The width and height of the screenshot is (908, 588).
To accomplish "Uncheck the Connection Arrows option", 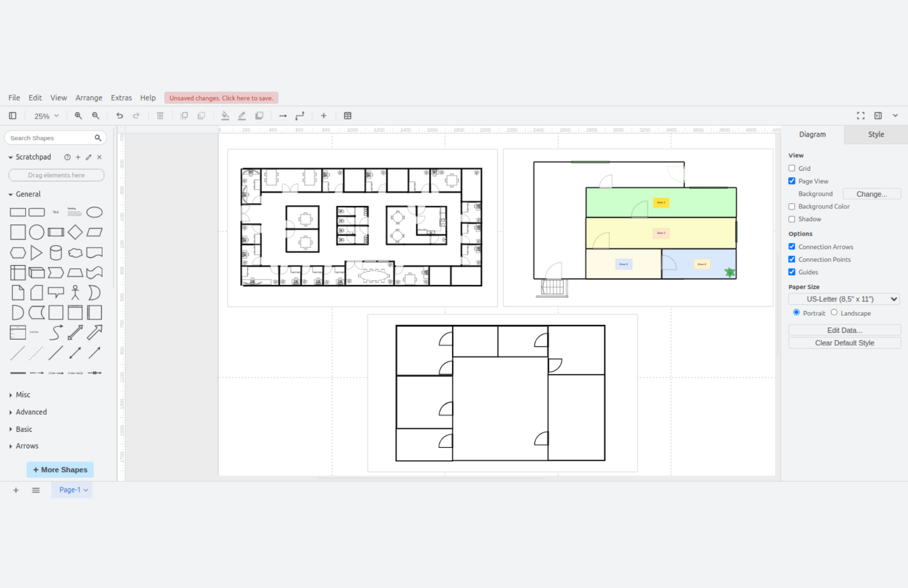I will [x=792, y=247].
